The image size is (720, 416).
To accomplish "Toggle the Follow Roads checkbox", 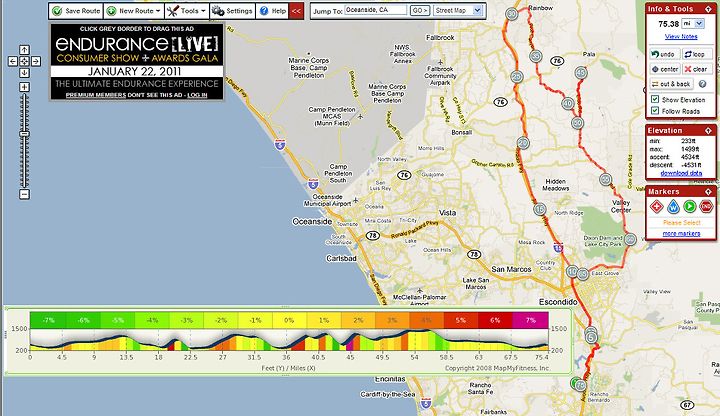I will tap(655, 111).
